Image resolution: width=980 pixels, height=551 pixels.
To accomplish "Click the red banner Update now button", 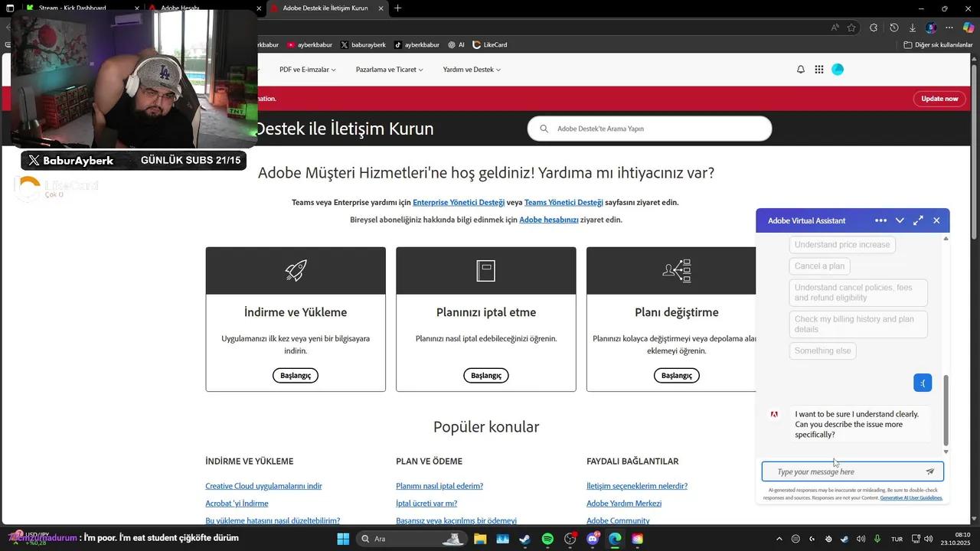I will (x=939, y=99).
